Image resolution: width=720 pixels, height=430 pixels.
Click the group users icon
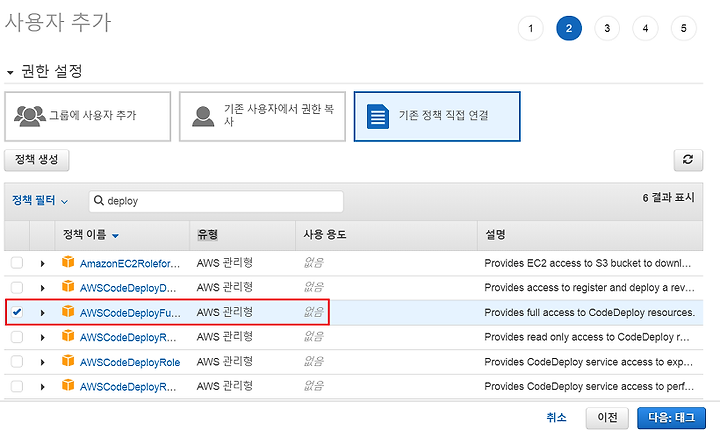(x=30, y=116)
